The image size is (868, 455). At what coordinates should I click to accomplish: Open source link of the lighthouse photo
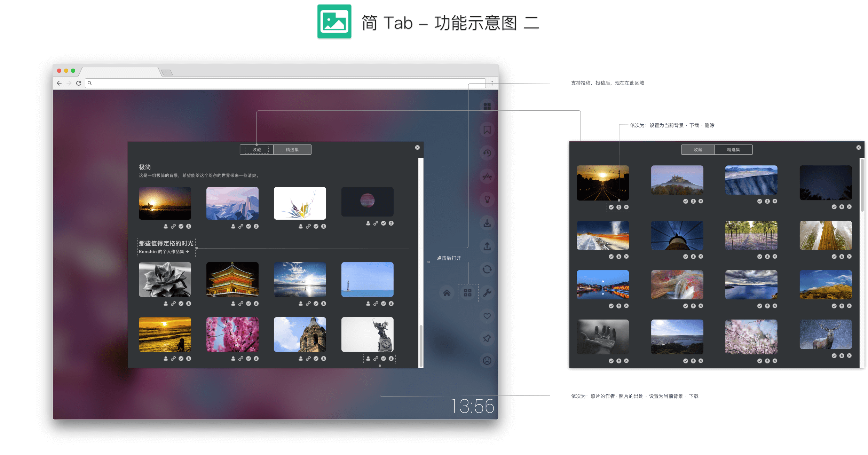[x=376, y=304]
